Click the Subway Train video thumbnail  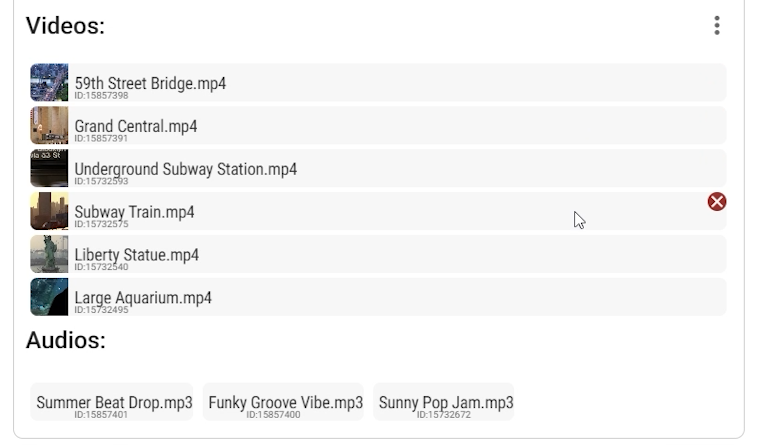49,212
